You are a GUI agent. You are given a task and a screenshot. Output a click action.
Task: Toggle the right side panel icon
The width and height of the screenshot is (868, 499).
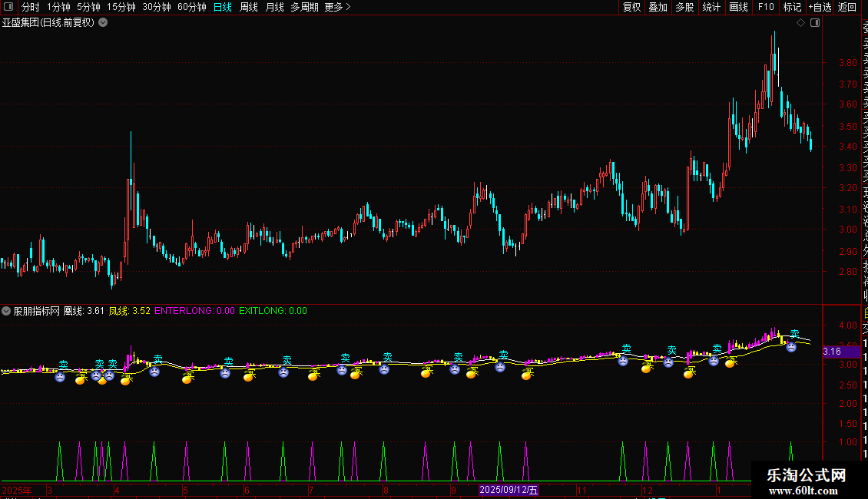(x=815, y=23)
